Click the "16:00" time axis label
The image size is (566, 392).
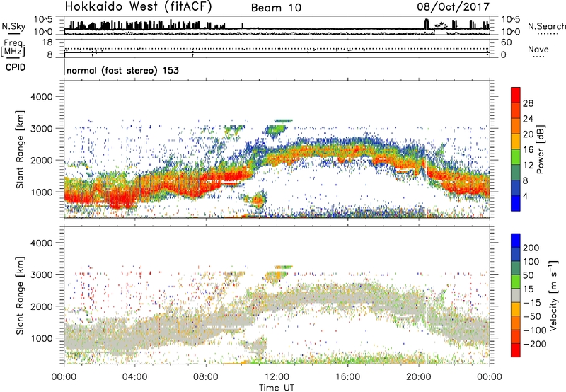(x=347, y=377)
